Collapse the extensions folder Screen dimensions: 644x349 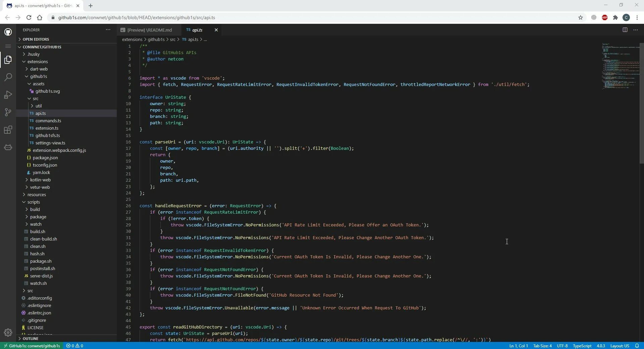66,61
